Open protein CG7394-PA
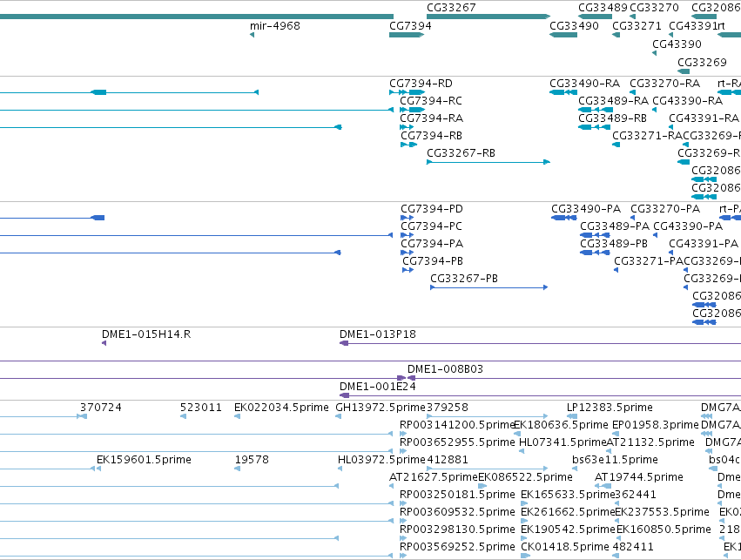Screen dimensions: 741x560 point(432,245)
